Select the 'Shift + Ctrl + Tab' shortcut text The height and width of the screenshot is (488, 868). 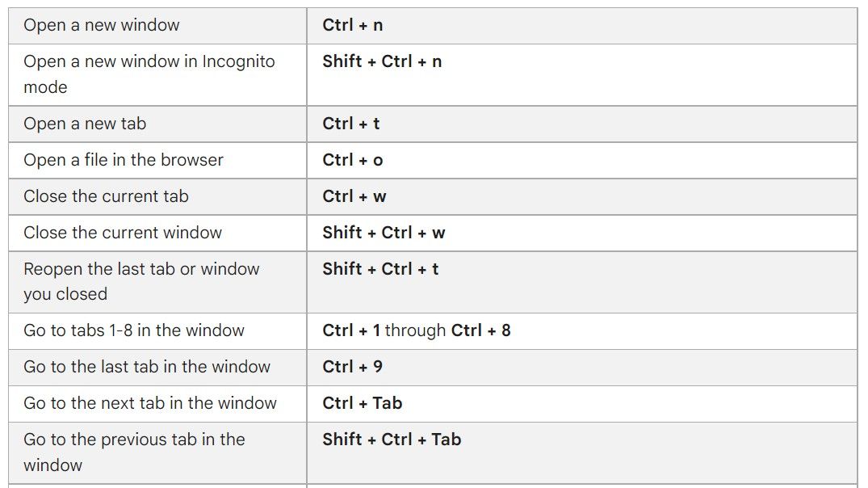(392, 440)
